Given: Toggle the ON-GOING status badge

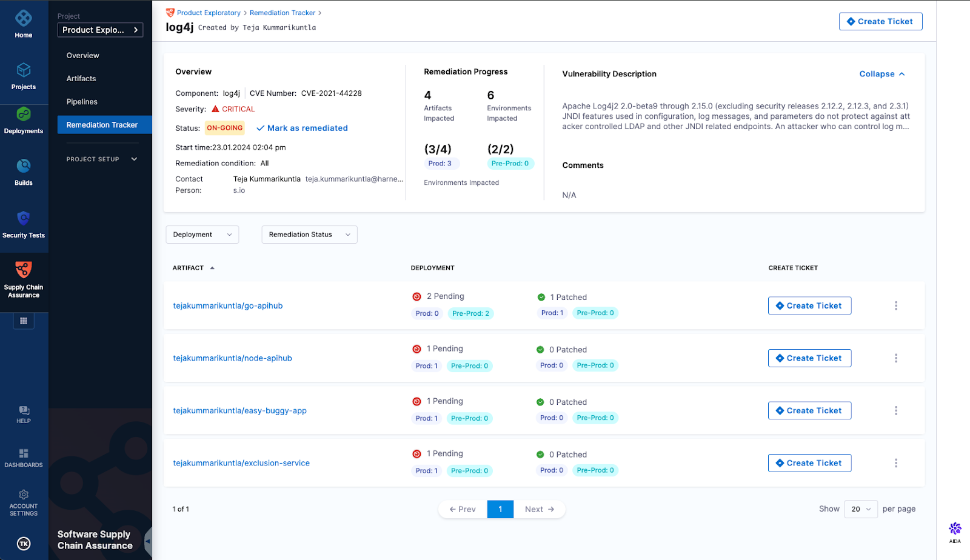Looking at the screenshot, I should coord(224,128).
